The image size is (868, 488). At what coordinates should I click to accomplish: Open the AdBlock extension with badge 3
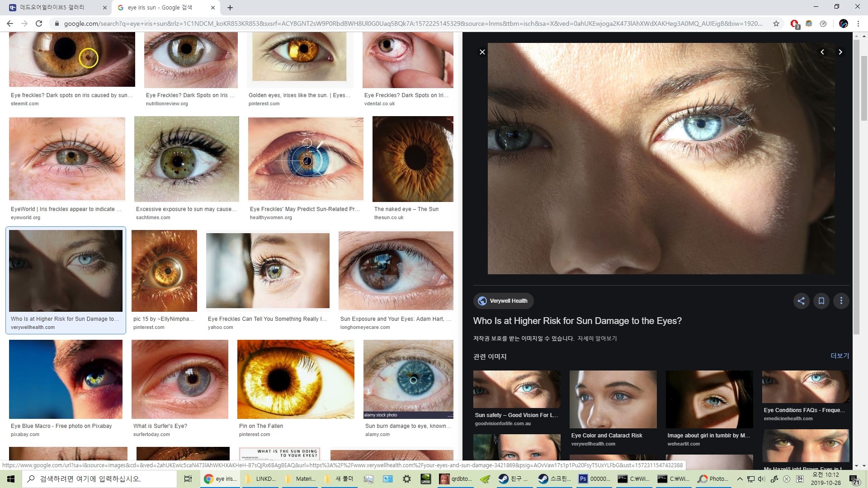[794, 23]
